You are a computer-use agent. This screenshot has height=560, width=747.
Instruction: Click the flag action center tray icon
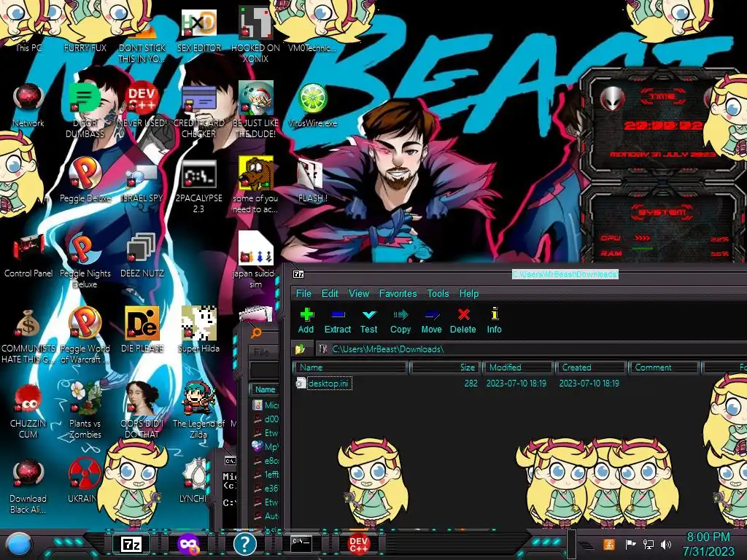(x=630, y=544)
